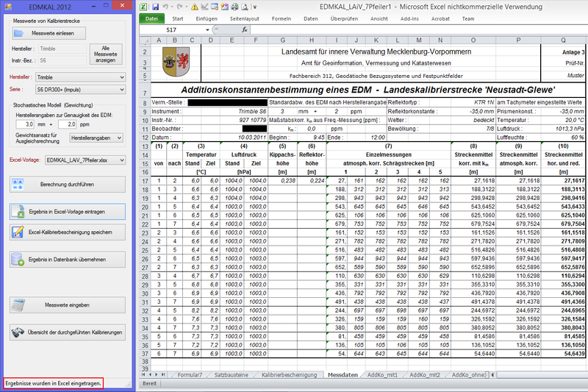Click the fx insert function icon
588x392 pixels.
click(x=245, y=29)
